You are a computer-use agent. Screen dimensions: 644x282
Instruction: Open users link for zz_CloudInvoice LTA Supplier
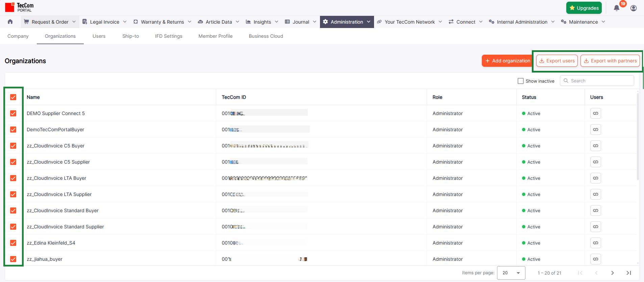tap(596, 194)
